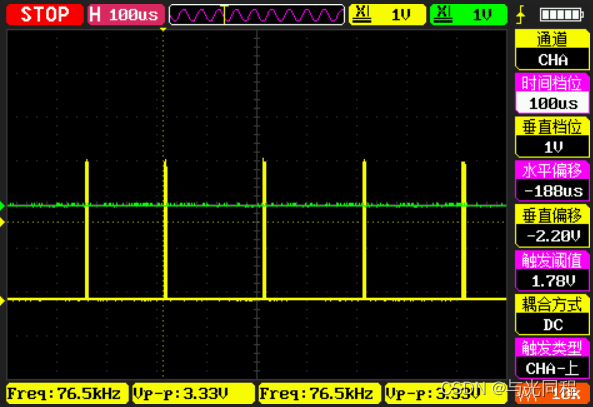Click the horizontal trigger position marker at top
This screenshot has height=407, width=593.
pos(163,29)
